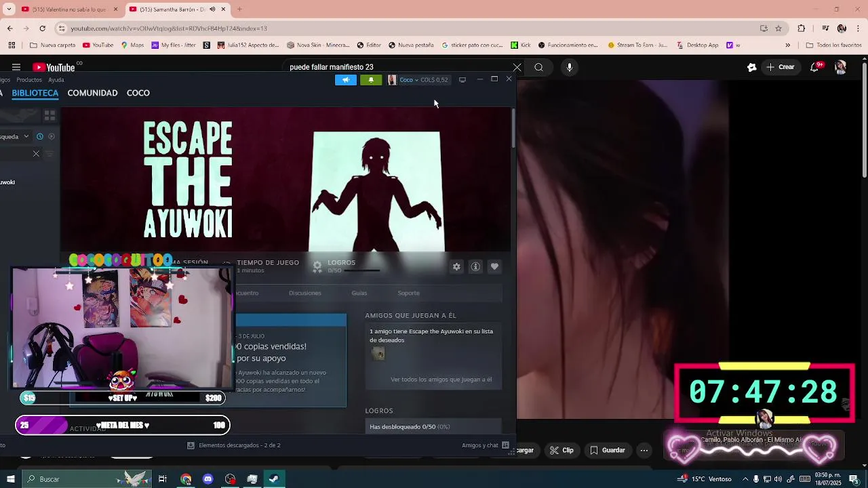The width and height of the screenshot is (868, 488).
Task: Open YouTube hamburger guide menu
Action: point(16,67)
